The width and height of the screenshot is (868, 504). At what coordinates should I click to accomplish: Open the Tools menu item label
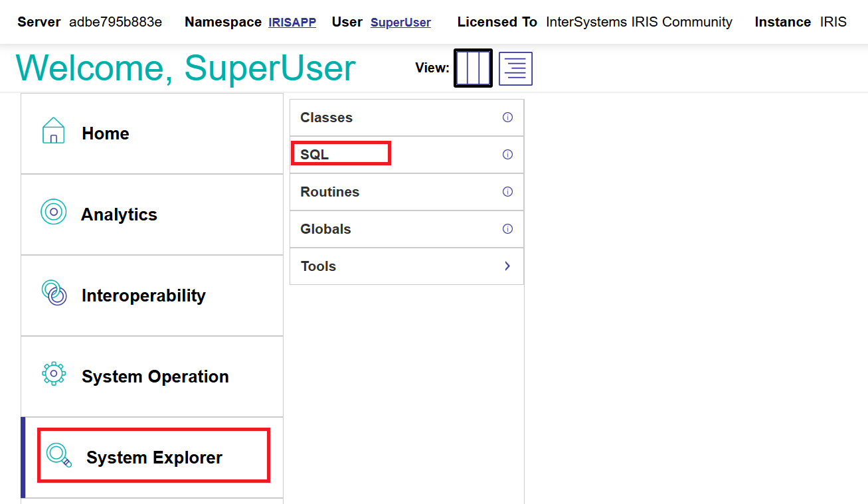tap(318, 266)
